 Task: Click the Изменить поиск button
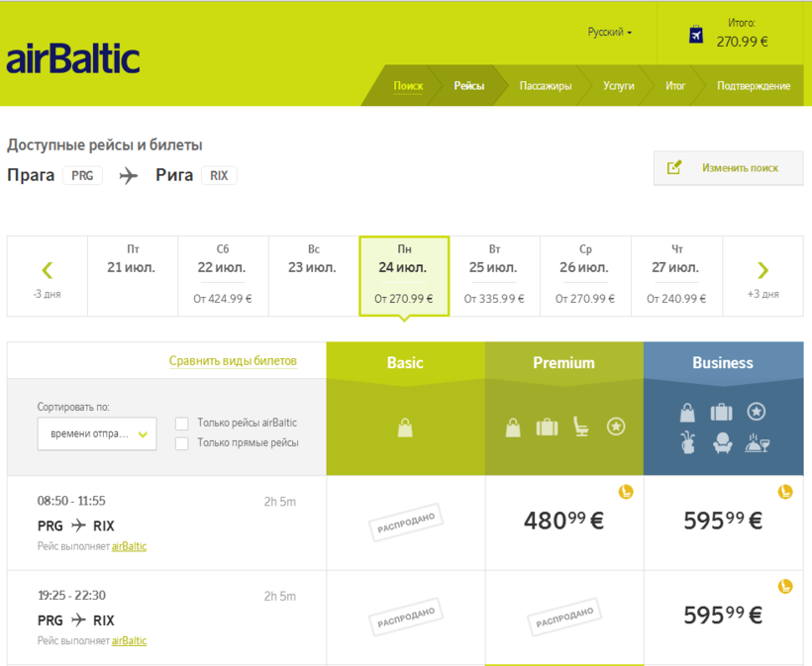pyautogui.click(x=729, y=167)
